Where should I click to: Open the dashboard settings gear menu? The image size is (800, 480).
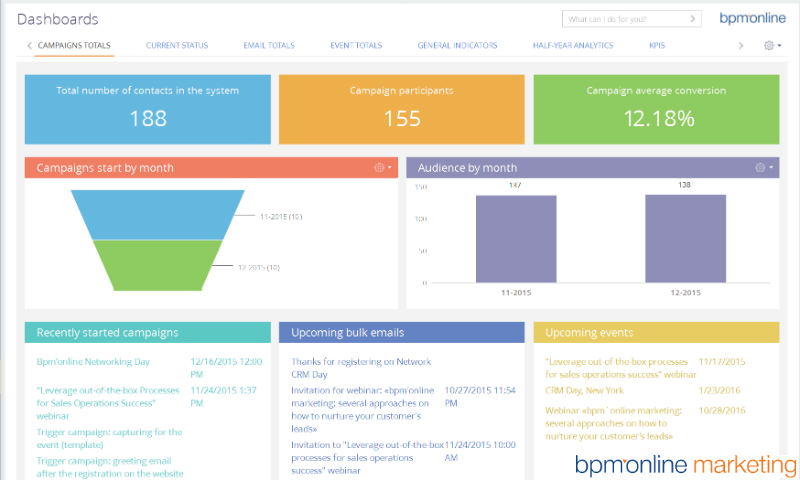coord(771,45)
